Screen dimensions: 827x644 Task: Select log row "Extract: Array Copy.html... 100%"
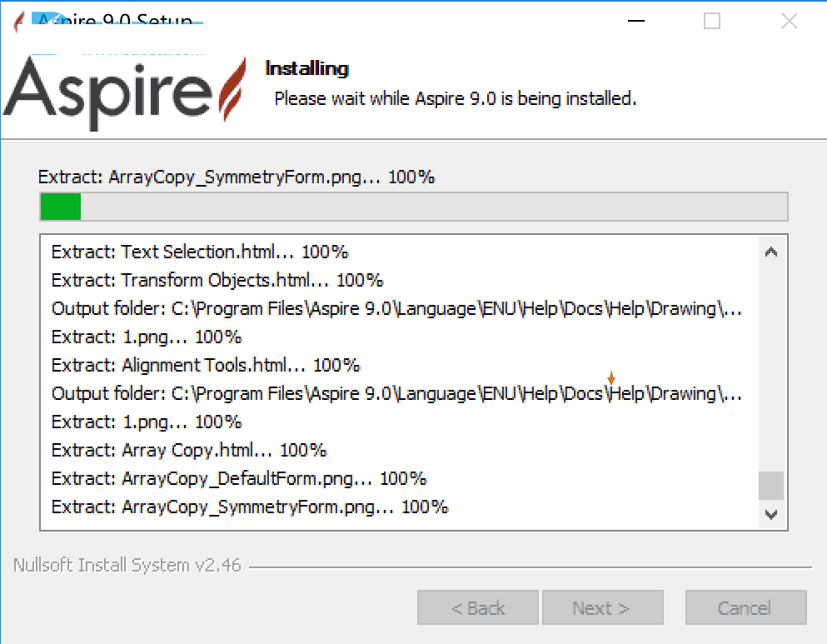[189, 450]
